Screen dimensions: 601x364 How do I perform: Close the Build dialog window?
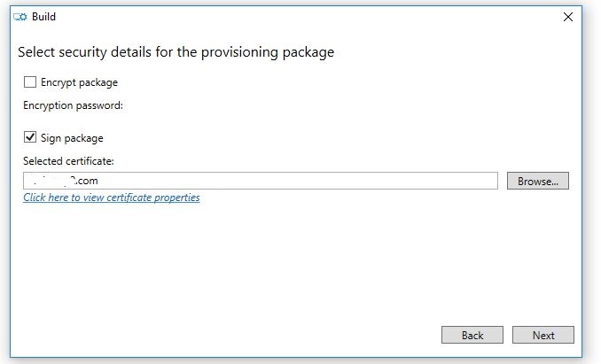[x=568, y=16]
